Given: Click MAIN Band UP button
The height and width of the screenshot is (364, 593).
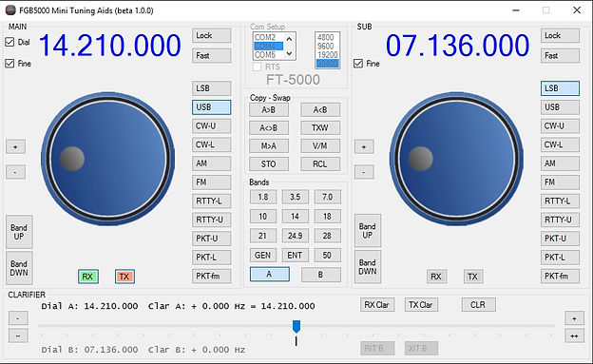Looking at the screenshot, I should click(19, 232).
